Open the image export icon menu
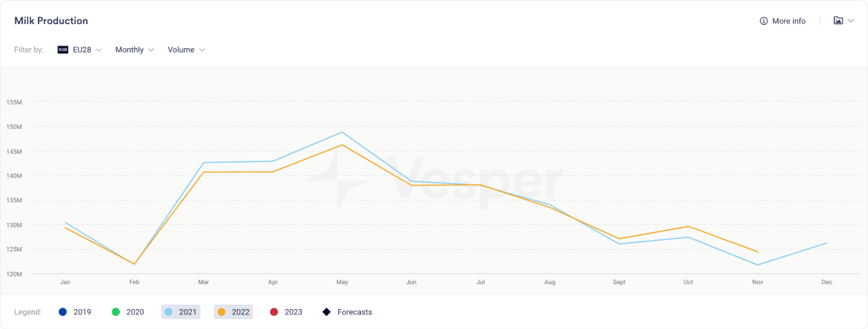 click(838, 21)
